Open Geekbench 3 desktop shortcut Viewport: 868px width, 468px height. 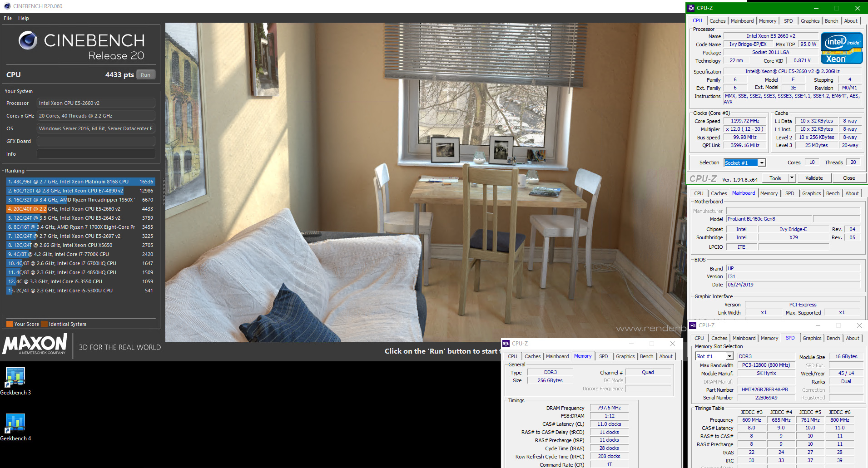click(15, 381)
